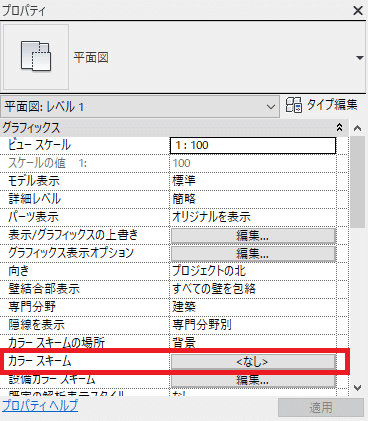This screenshot has height=421, width=368.
Task: Select the カラー スキーム property label
Action: click(40, 361)
